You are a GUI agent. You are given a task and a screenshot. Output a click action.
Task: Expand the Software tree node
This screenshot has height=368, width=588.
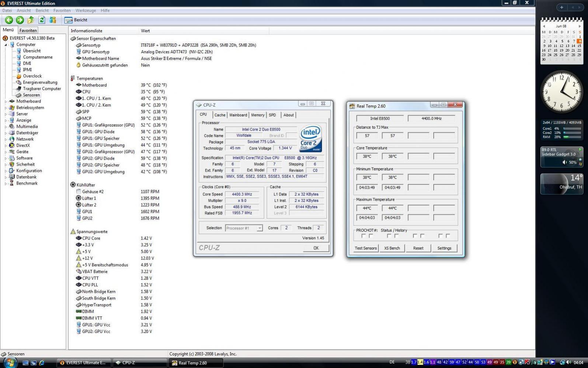(6, 158)
